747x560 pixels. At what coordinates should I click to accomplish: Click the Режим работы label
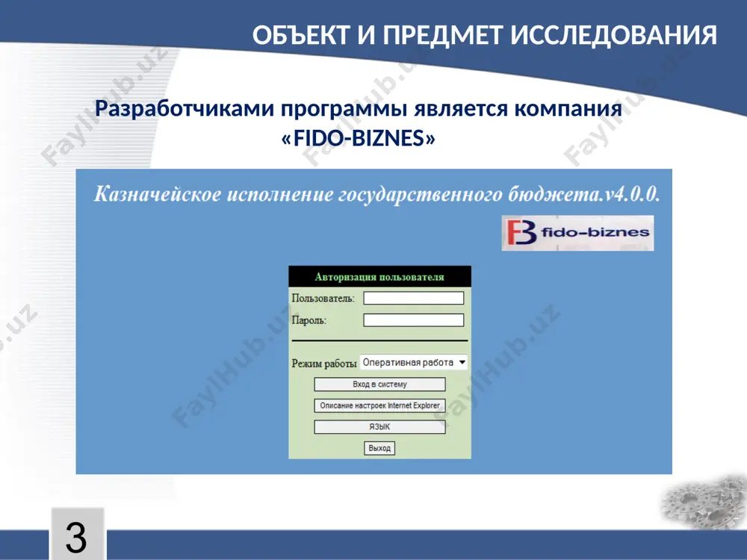tap(324, 364)
